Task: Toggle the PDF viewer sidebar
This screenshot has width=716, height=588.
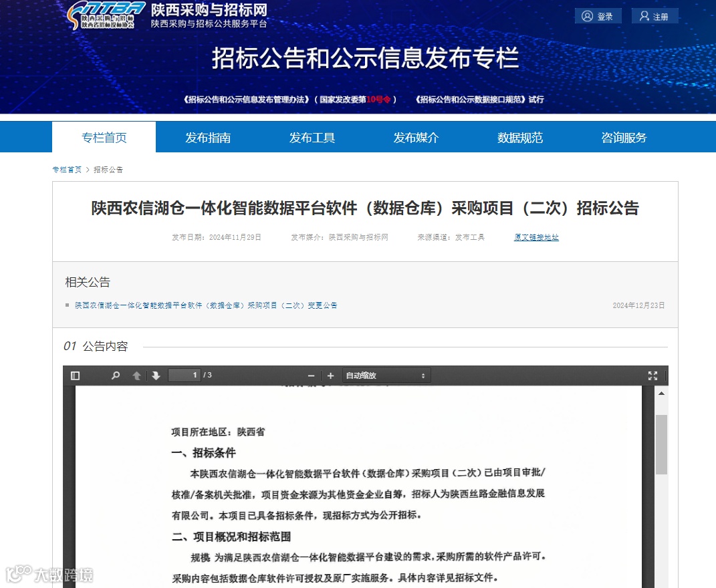Action: coord(76,376)
